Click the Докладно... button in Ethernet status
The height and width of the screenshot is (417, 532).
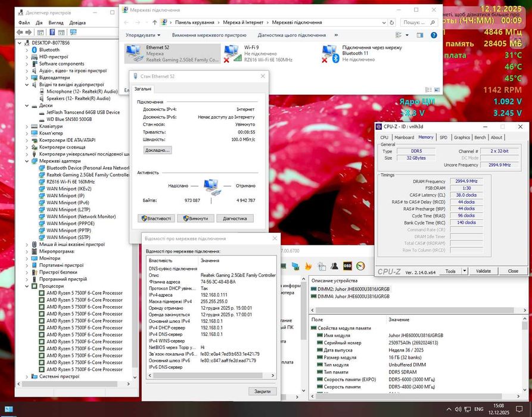tap(157, 150)
